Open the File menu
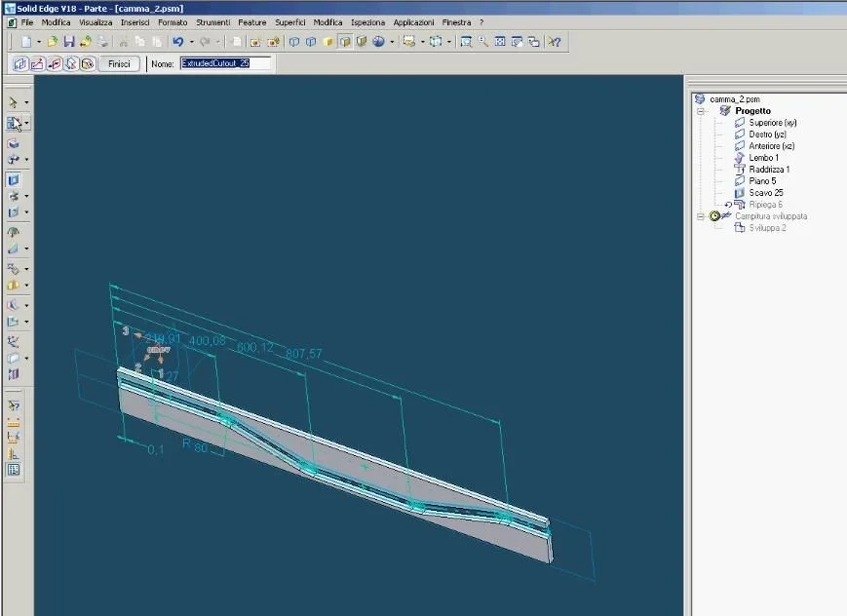This screenshot has height=616, width=847. point(27,22)
